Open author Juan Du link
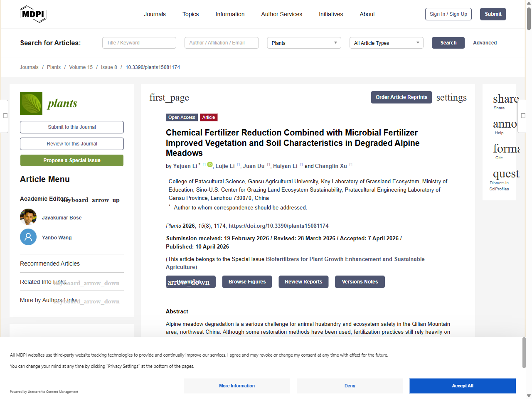This screenshot has width=532, height=399. coord(254,166)
